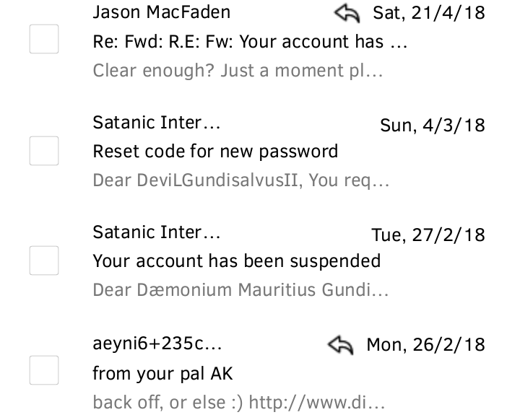Check the box for account suspended email
The image size is (520, 420).
point(44,261)
